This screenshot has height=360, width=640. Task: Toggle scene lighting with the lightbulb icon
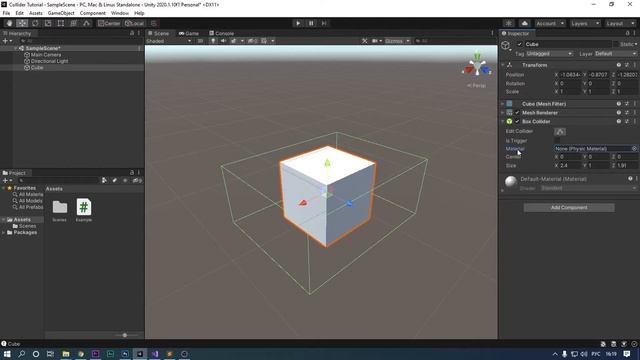point(213,41)
